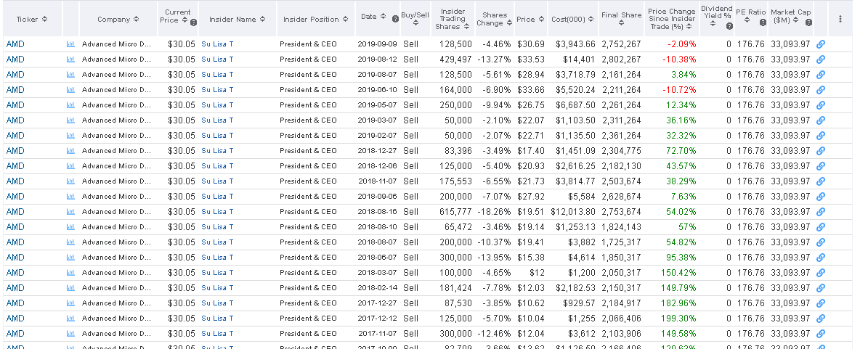Select the $14,401 cost cell
The image size is (868, 349).
pos(579,59)
